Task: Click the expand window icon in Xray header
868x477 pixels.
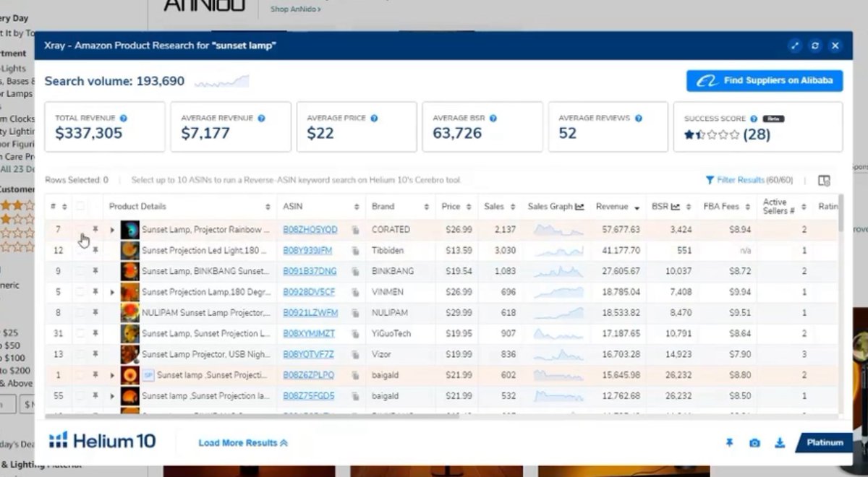Action: click(795, 46)
